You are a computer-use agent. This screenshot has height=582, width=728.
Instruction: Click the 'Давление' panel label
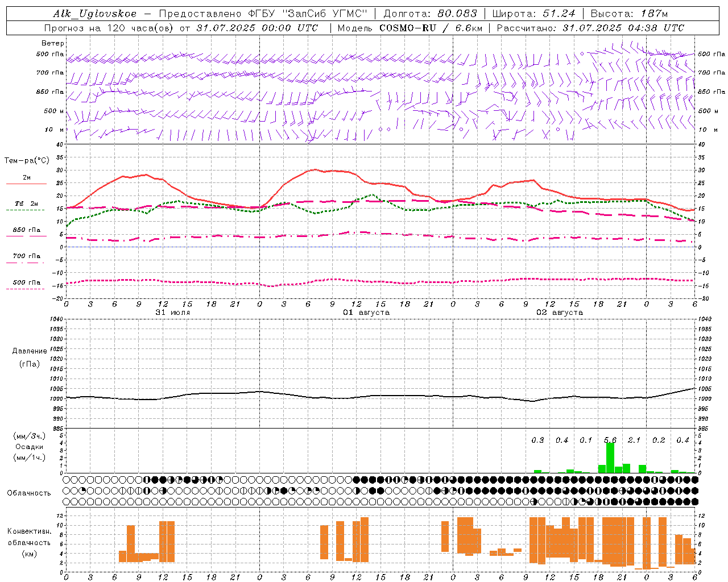pos(30,351)
